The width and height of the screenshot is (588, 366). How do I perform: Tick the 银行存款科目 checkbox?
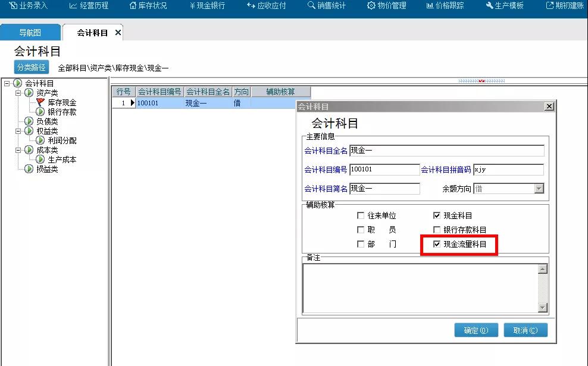[437, 230]
